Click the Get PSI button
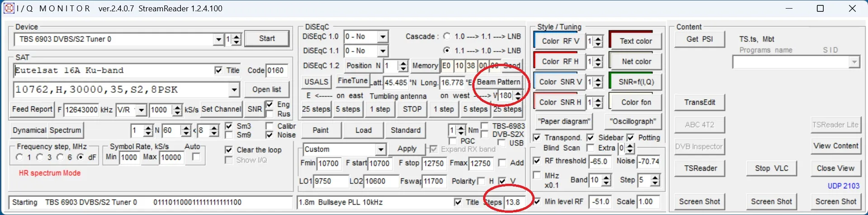Screen dimensions: 868x215 click(x=699, y=39)
